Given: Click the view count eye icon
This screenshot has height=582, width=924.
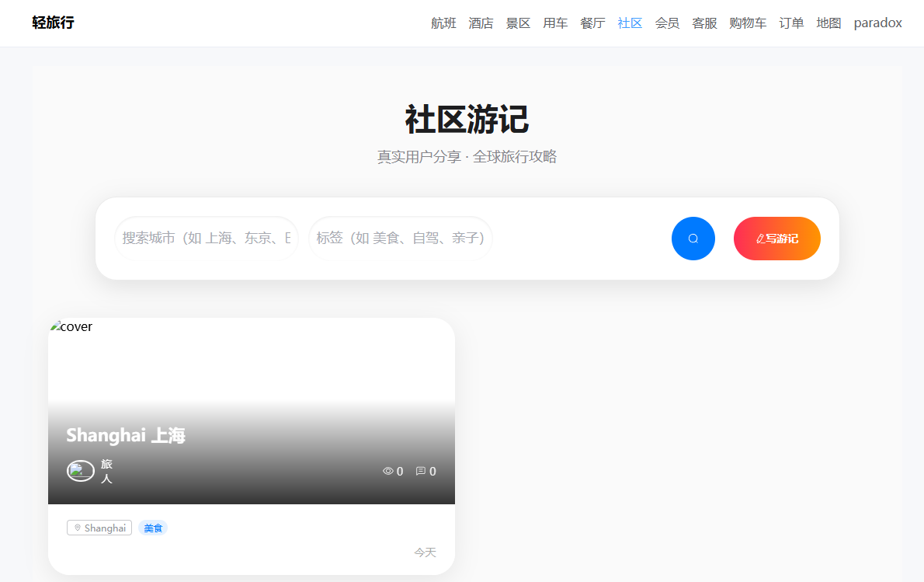Looking at the screenshot, I should [387, 471].
